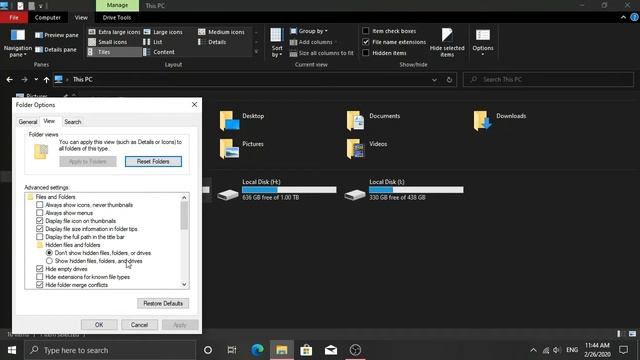The height and width of the screenshot is (360, 640).
Task: Click Size all columns to fit
Action: pos(322,53)
